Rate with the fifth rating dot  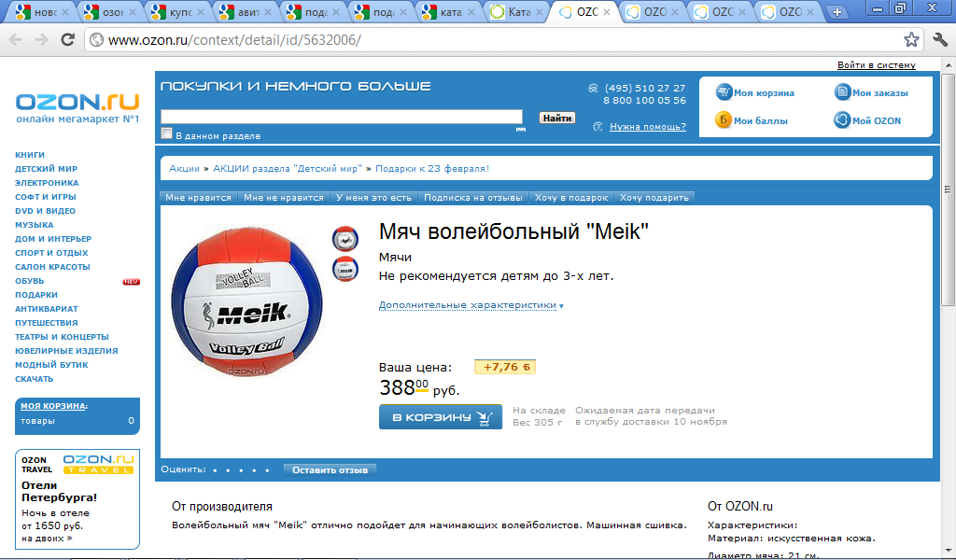pos(269,470)
